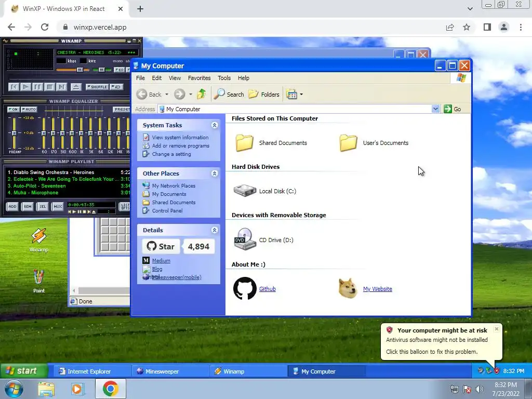This screenshot has width=532, height=399.
Task: Click Add or remove programs
Action: (x=180, y=145)
